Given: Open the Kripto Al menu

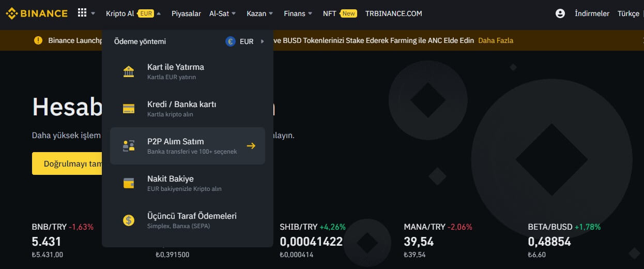Looking at the screenshot, I should point(120,13).
